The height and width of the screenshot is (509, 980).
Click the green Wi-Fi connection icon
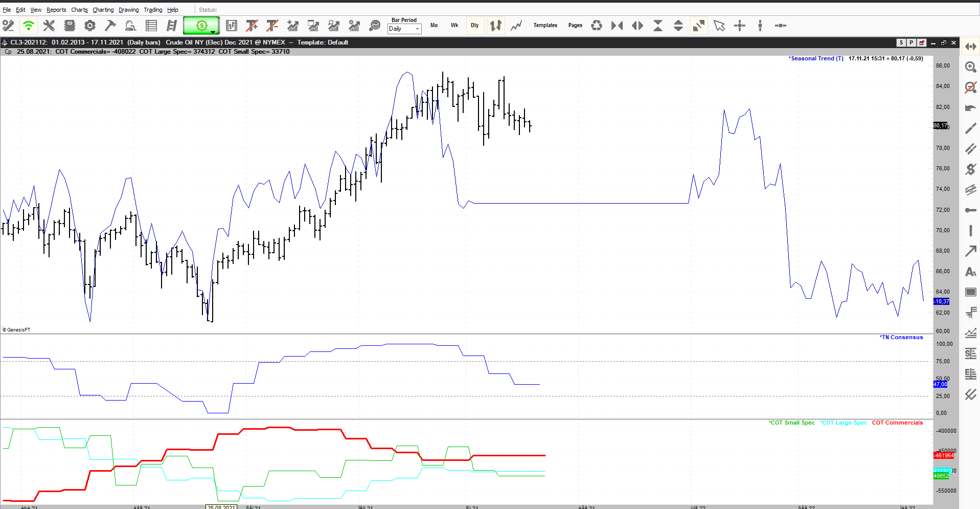[29, 26]
